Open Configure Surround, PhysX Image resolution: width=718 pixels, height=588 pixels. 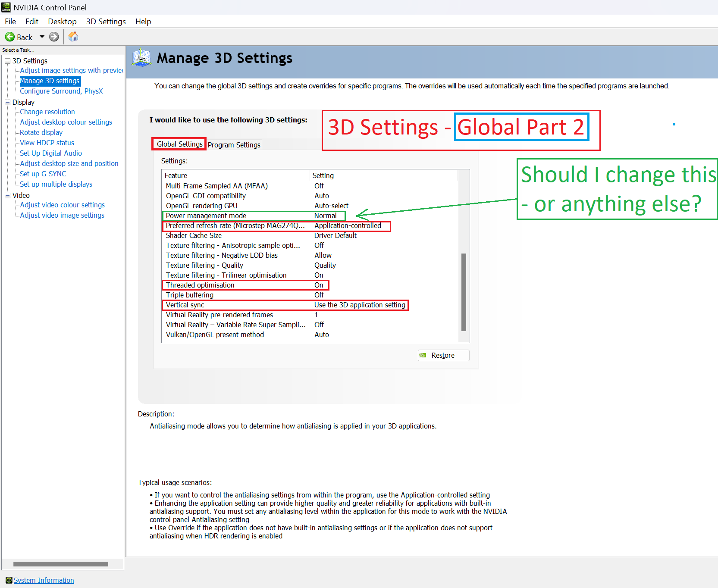click(61, 91)
